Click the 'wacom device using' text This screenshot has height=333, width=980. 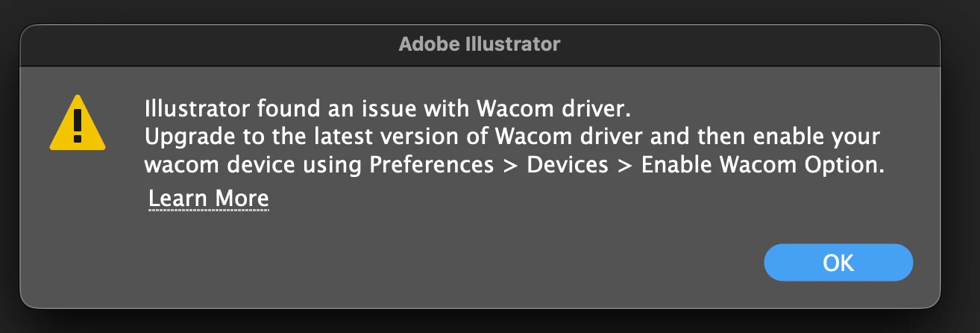tap(254, 166)
